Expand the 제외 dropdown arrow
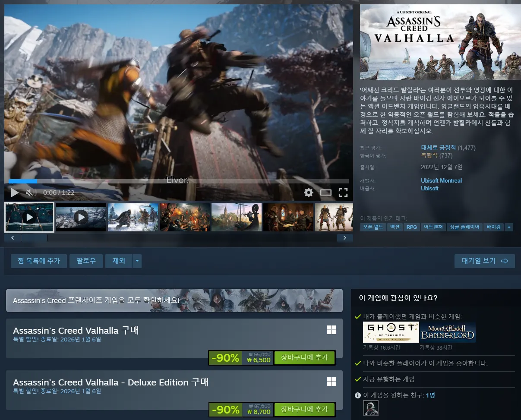Image resolution: width=521 pixels, height=420 pixels. coord(137,261)
